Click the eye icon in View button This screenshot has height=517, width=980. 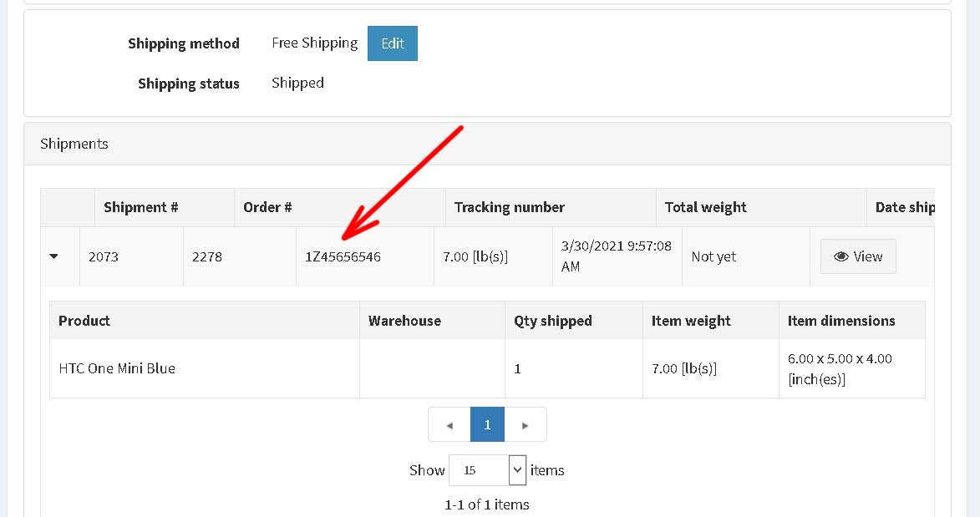(841, 256)
